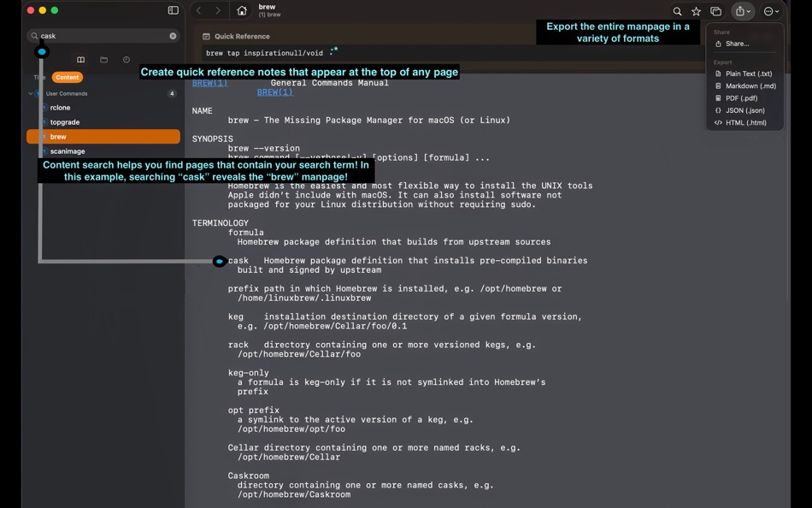Star the brew manpage using the favorites icon
The image size is (812, 508).
click(697, 11)
